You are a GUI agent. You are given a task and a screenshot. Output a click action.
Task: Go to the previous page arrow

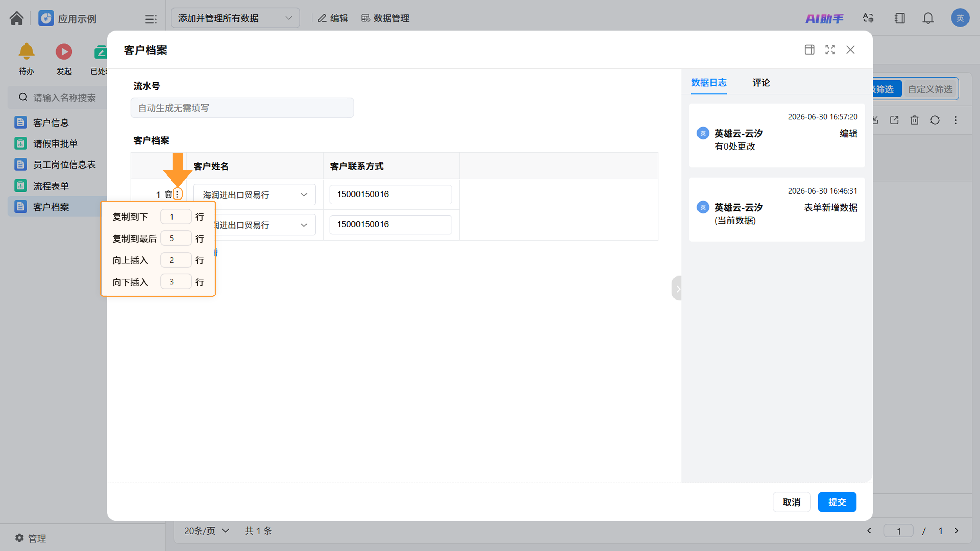869,531
